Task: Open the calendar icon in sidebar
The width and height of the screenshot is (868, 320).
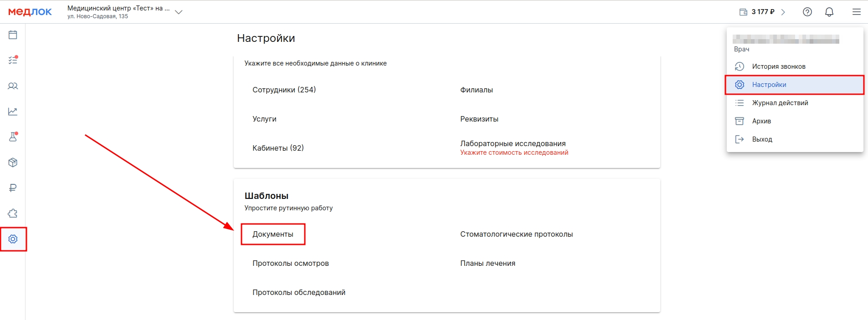Action: [x=13, y=35]
